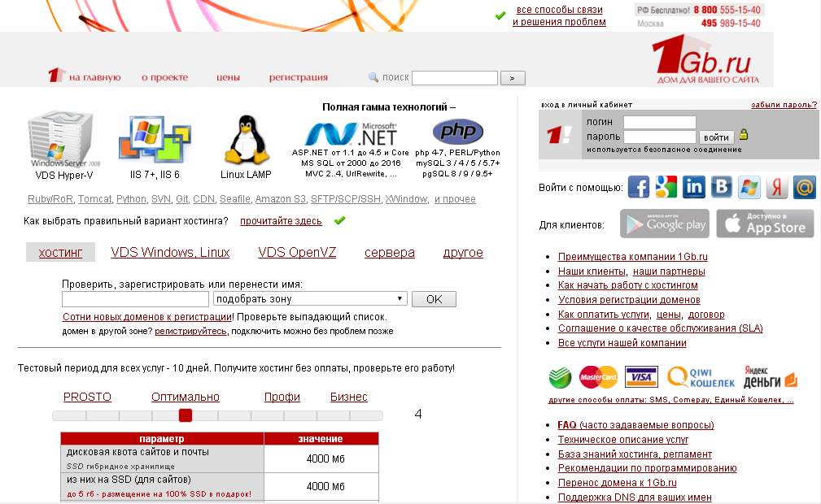Open the 'Amazon S3' technology link

(x=281, y=199)
